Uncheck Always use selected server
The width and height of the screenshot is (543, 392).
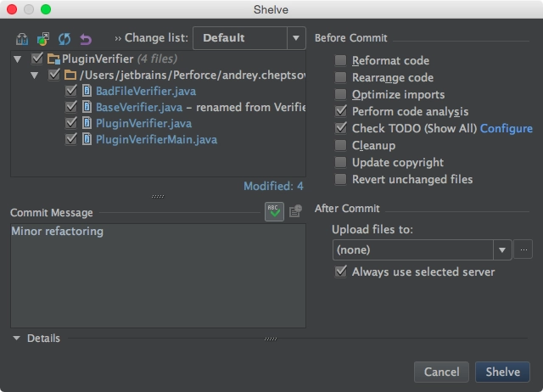point(341,272)
